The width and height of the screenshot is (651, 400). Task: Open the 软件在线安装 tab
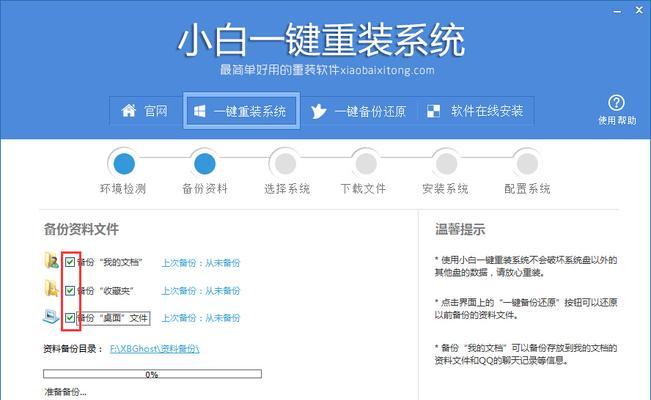[x=475, y=111]
